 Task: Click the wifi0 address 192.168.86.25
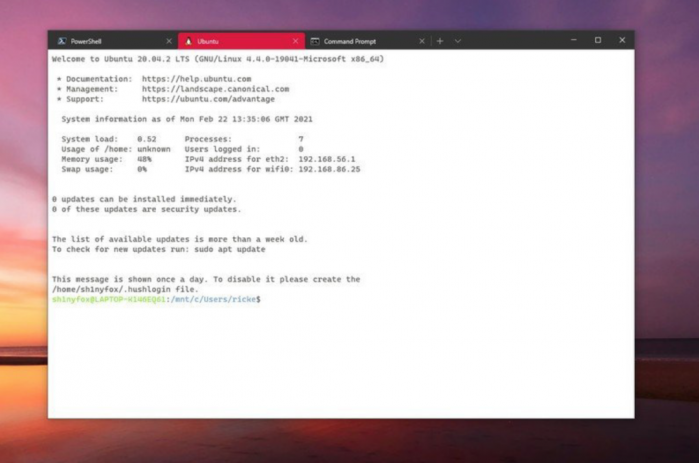329,169
